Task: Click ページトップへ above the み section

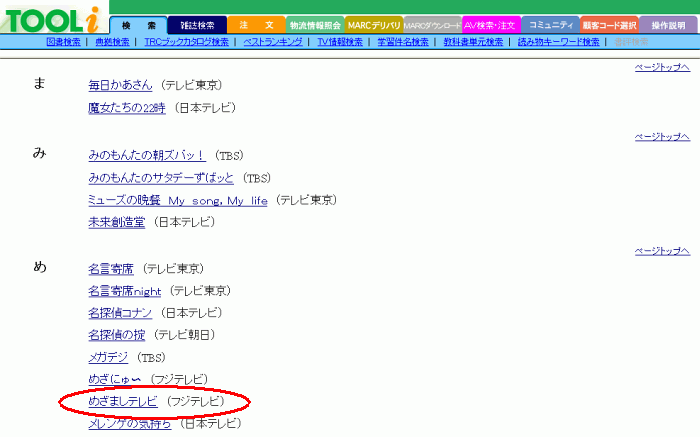Action: point(662,137)
